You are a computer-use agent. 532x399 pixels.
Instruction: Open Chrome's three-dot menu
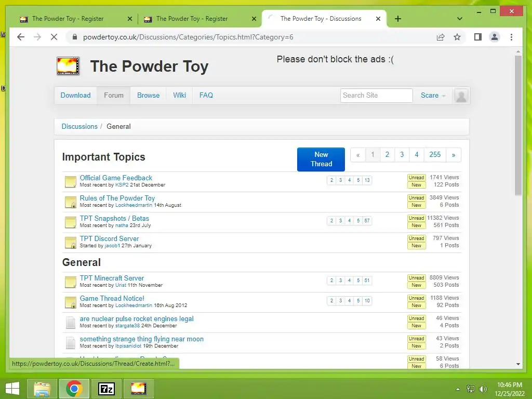[511, 37]
